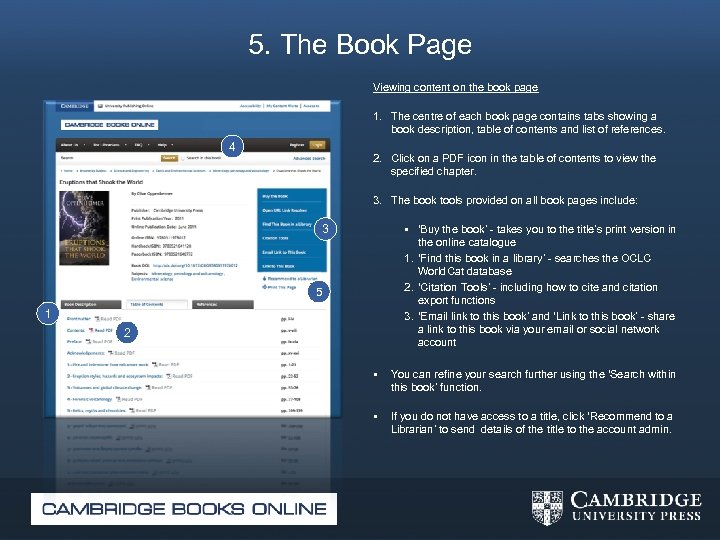Click the Eruptions that Shook the World title
The image size is (720, 540).
click(101, 182)
